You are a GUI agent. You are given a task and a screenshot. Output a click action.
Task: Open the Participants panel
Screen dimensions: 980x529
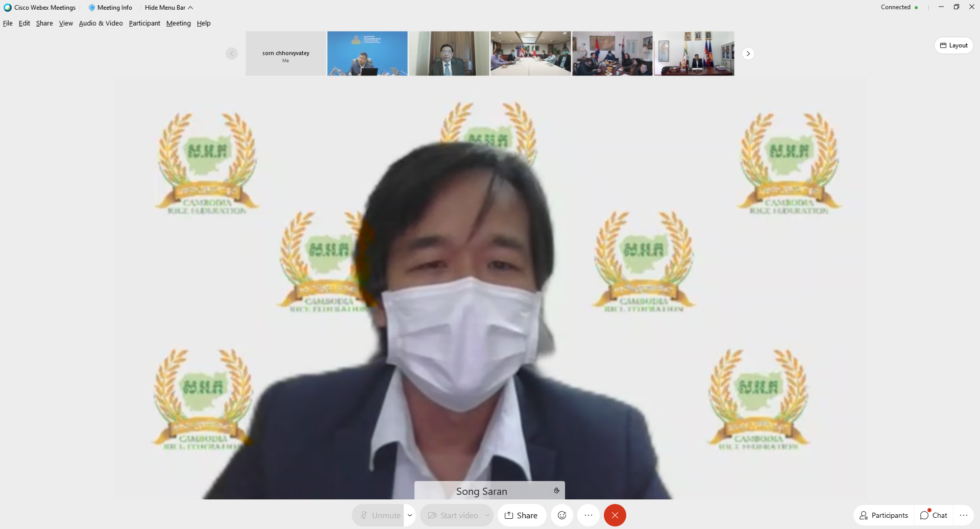[884, 515]
